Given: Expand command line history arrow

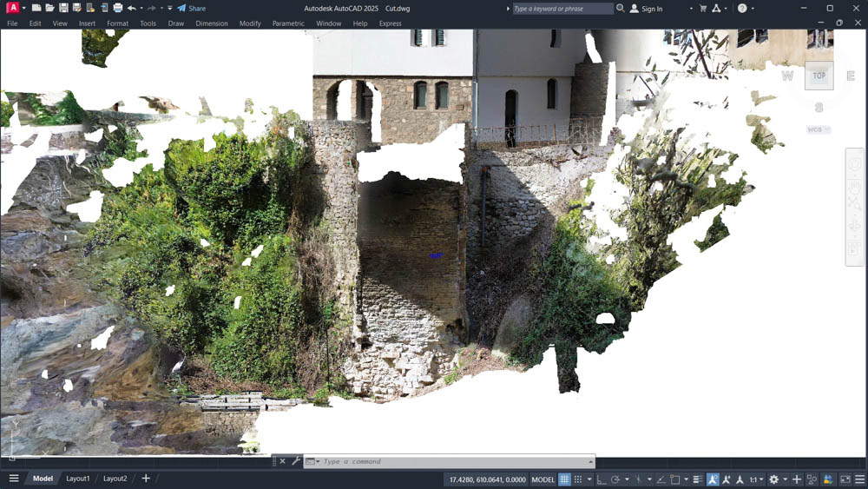Looking at the screenshot, I should [x=590, y=461].
